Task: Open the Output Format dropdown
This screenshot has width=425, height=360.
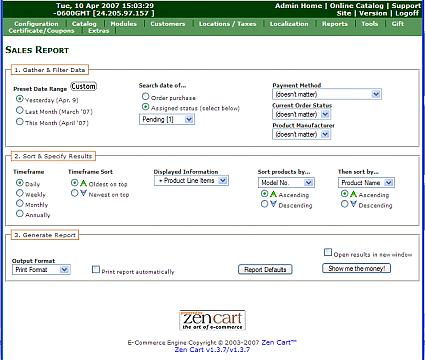Action: 41,270
